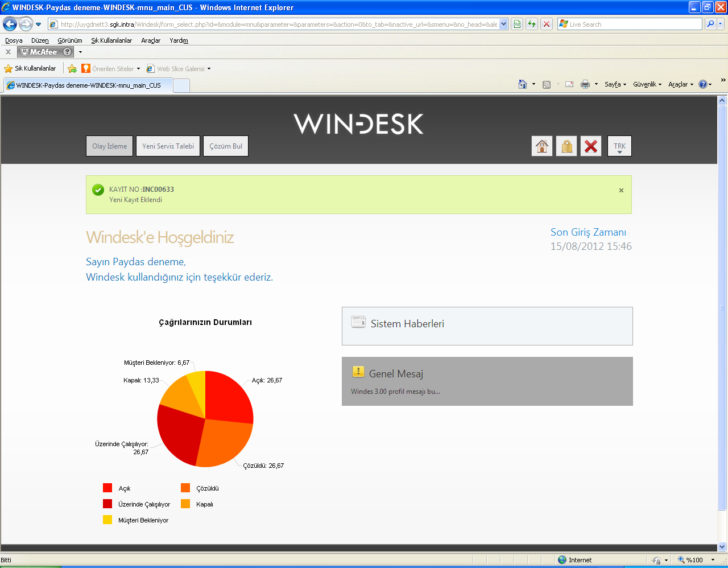This screenshot has width=728, height=568.
Task: Click the search magnifier button
Action: pyautogui.click(x=710, y=24)
